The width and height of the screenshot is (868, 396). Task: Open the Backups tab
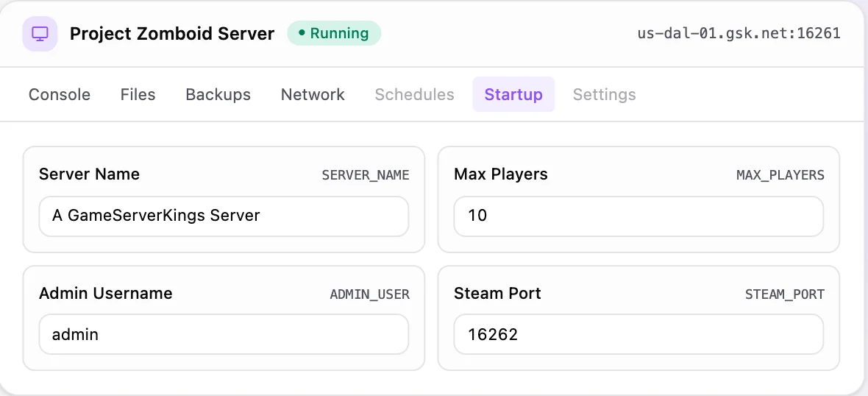[x=218, y=94]
